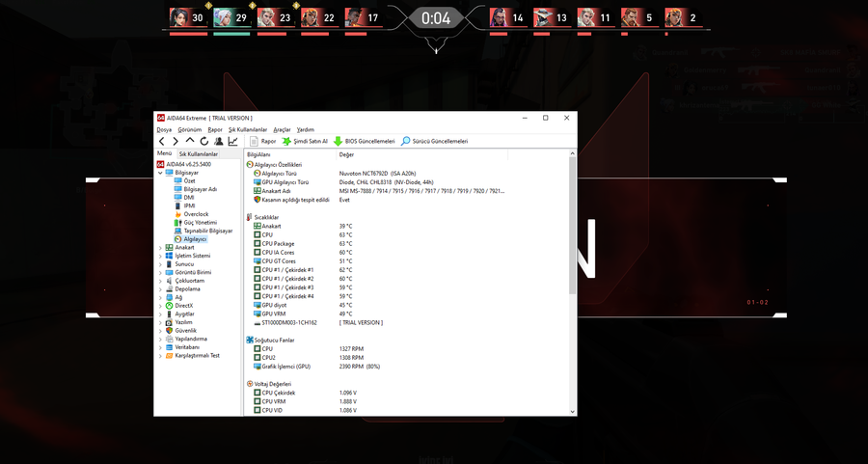Image resolution: width=868 pixels, height=464 pixels.
Task: Click the scroll-up arrow of the sensor list
Action: [572, 153]
